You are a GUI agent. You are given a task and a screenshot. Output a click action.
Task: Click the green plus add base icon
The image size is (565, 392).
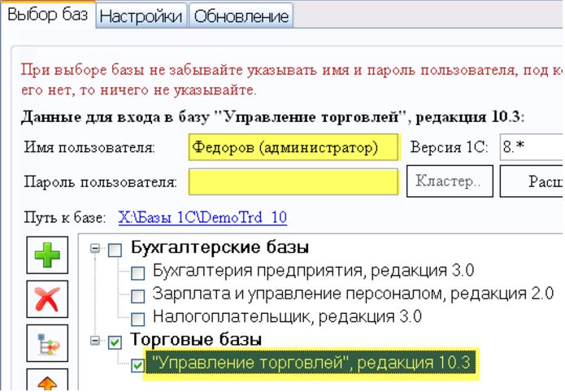pyautogui.click(x=47, y=255)
